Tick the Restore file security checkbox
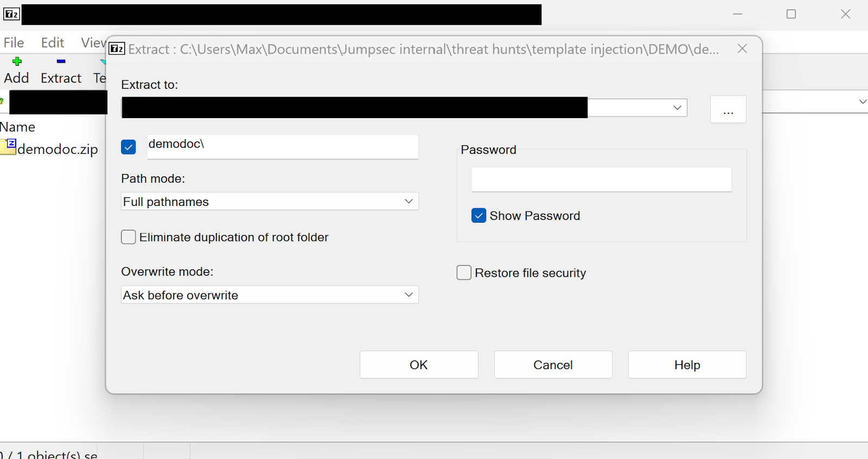 pyautogui.click(x=464, y=273)
